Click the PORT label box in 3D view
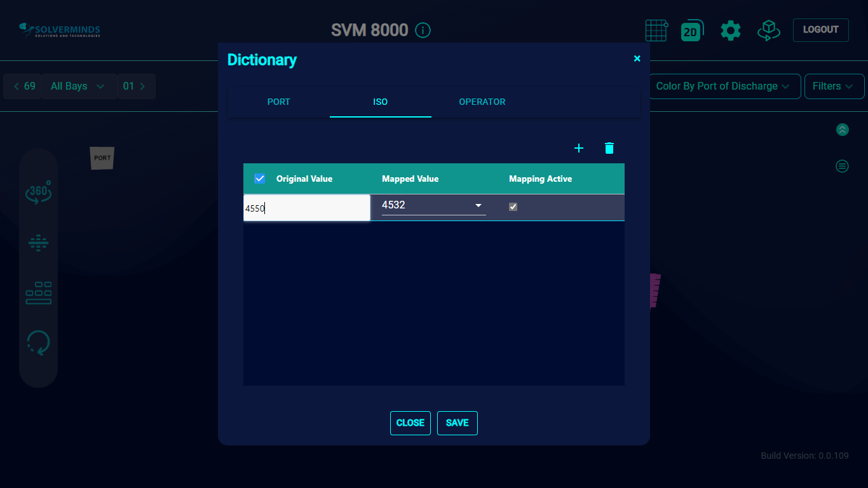 [102, 158]
